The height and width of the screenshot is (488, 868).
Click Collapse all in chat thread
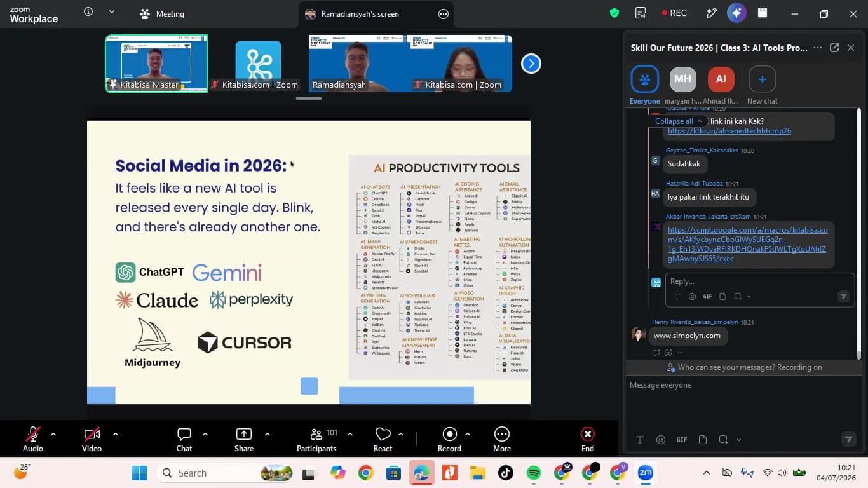click(678, 121)
